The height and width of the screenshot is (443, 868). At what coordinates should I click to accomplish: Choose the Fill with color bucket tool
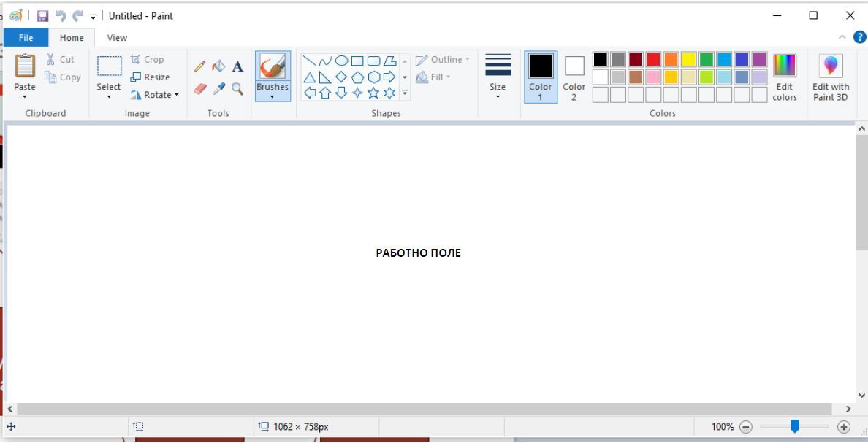click(218, 66)
